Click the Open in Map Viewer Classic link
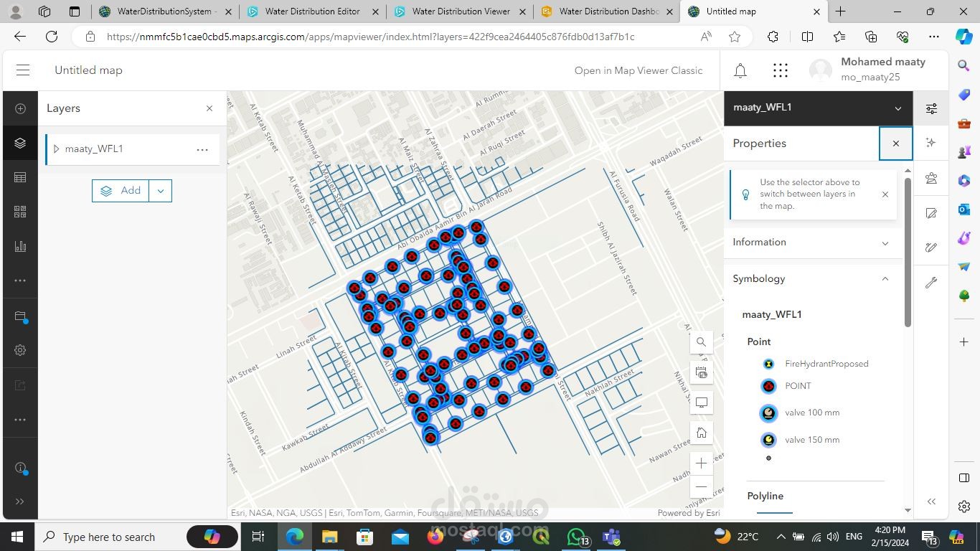This screenshot has height=551, width=980. 639,70
